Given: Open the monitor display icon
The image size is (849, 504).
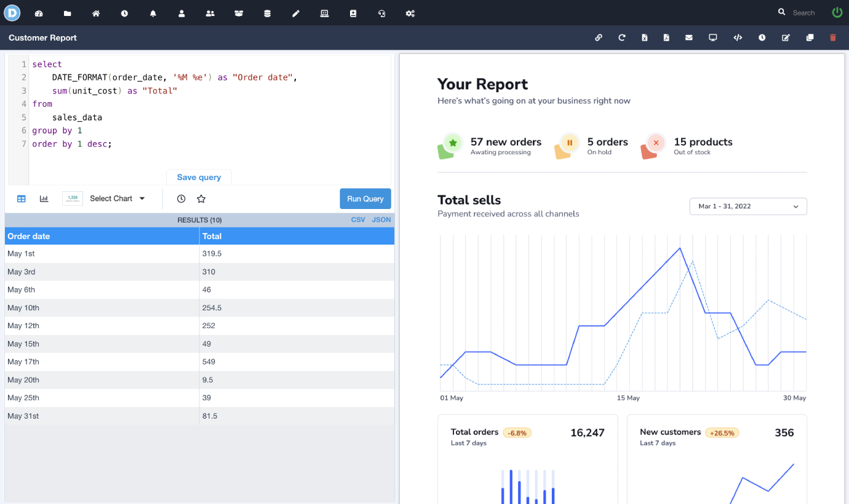Looking at the screenshot, I should click(713, 37).
